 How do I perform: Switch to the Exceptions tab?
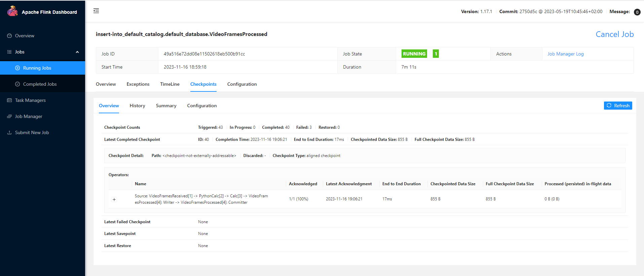(x=138, y=84)
